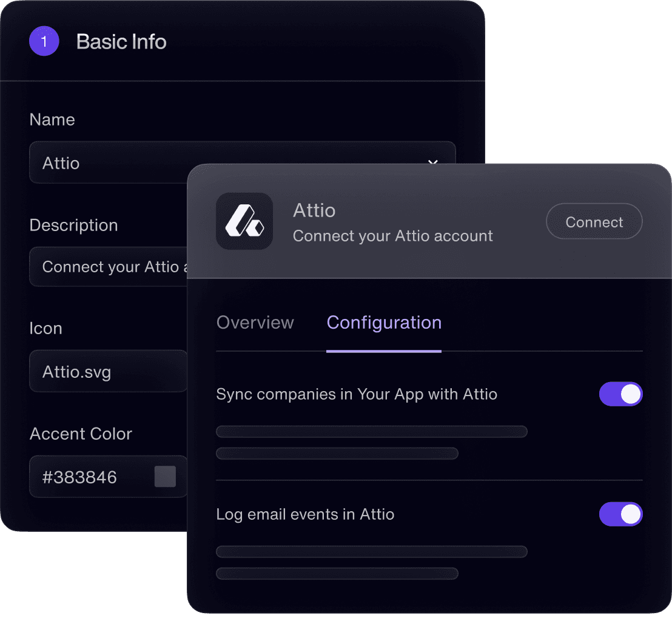This screenshot has width=672, height=621.
Task: Edit the #383846 accent color hex field
Action: tap(91, 477)
